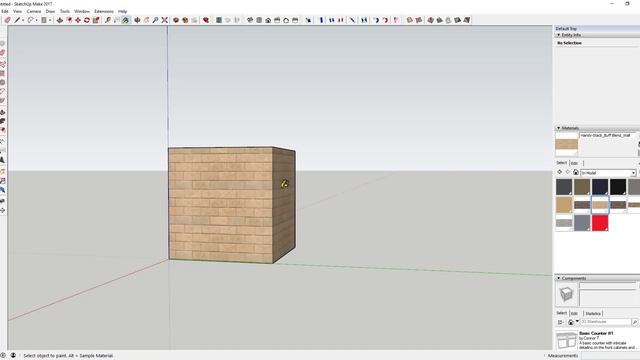Select the Scale tool
The width and height of the screenshot is (640, 360).
coord(96,20)
